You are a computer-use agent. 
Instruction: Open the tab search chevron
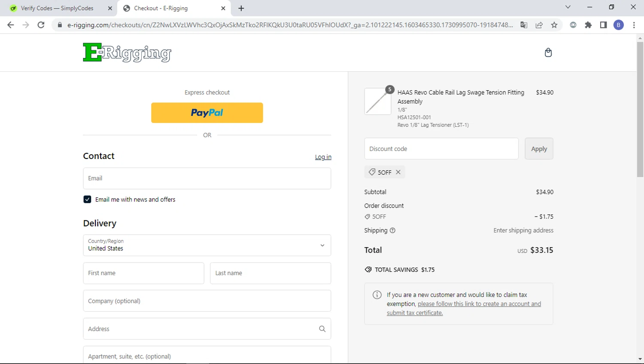click(568, 7)
